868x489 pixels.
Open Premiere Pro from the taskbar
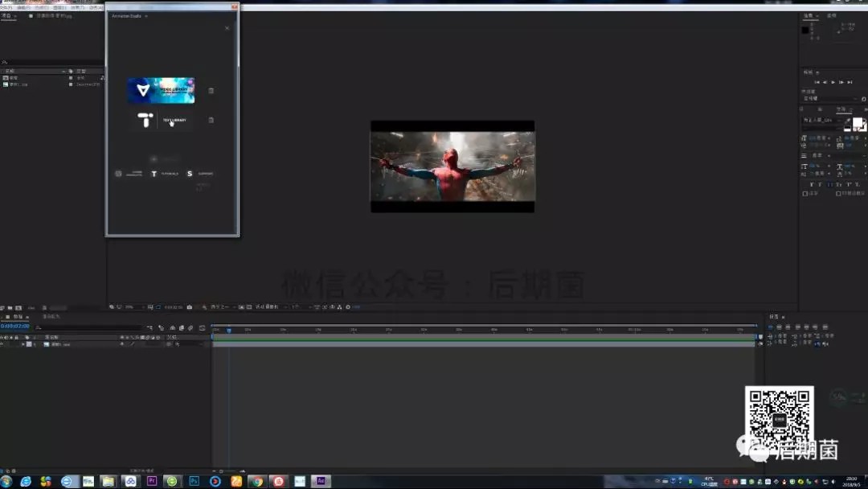[152, 481]
